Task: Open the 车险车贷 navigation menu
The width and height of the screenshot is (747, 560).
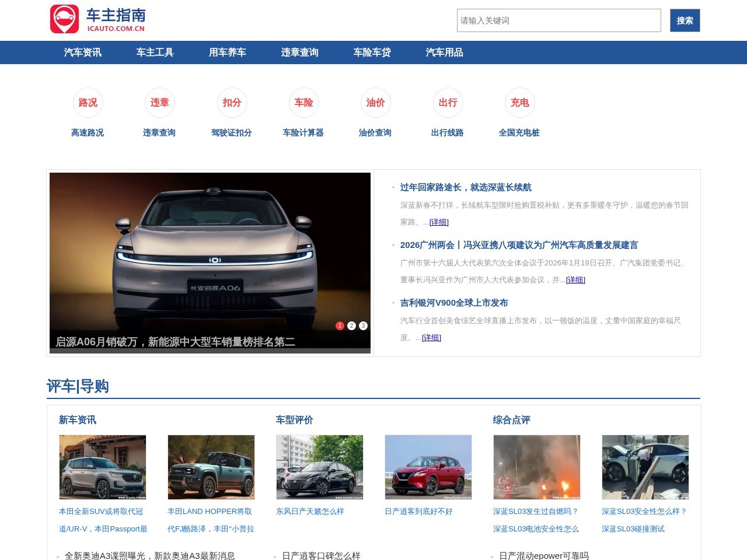Action: tap(371, 52)
